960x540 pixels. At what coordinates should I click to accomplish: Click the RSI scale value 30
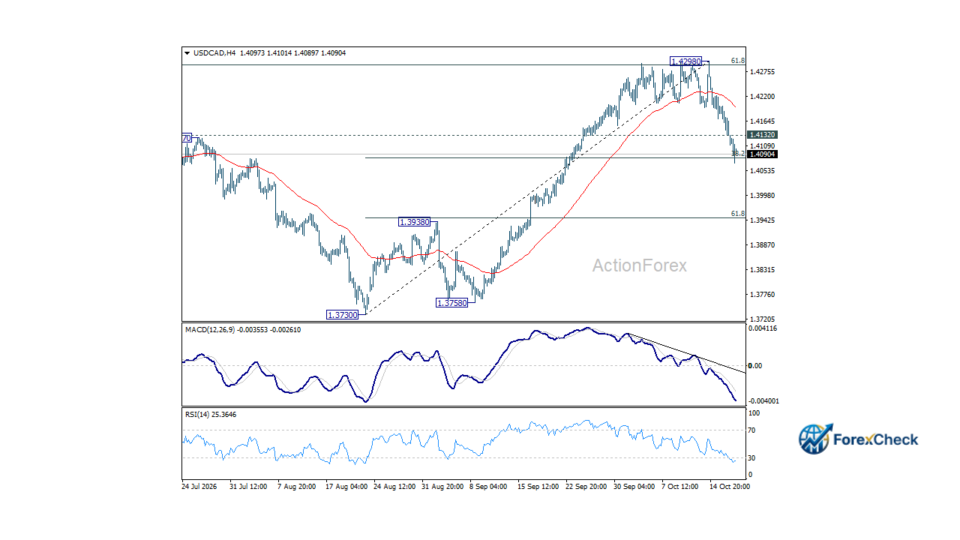[x=752, y=458]
